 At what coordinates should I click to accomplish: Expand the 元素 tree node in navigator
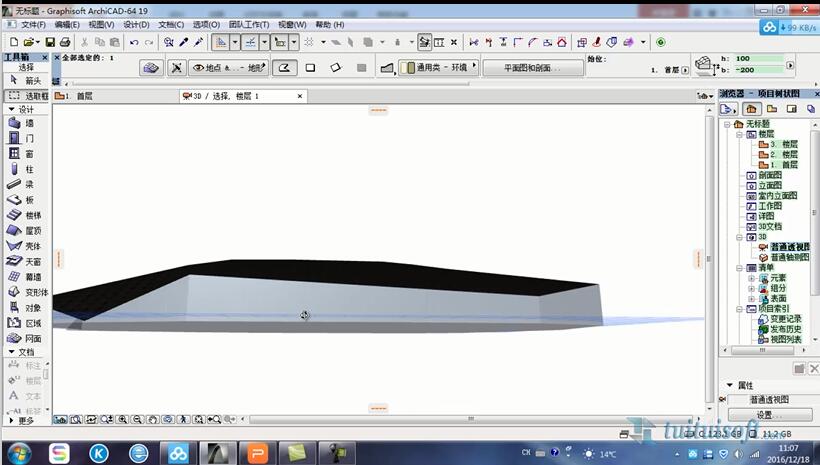point(751,278)
